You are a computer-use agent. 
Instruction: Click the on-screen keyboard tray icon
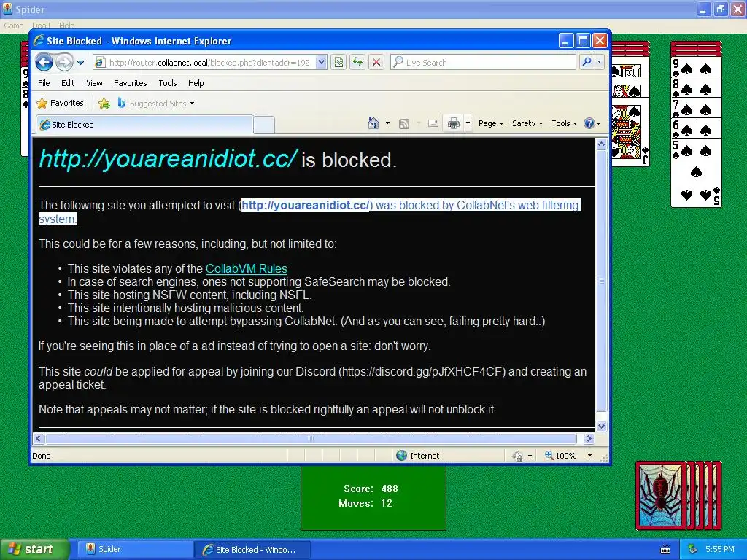(x=665, y=550)
